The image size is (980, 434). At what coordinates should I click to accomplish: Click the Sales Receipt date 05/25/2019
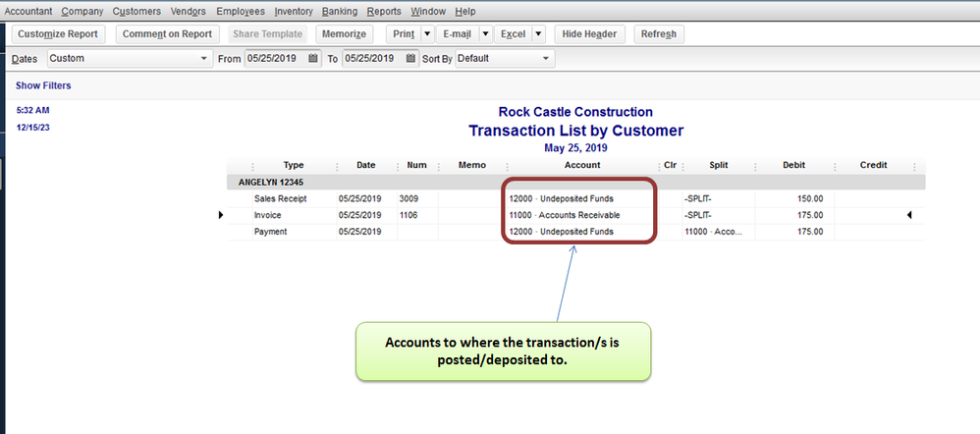[x=360, y=199]
